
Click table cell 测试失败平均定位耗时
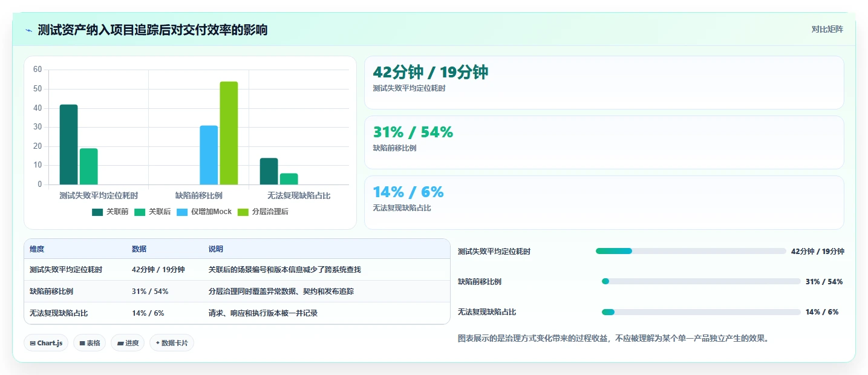pyautogui.click(x=66, y=270)
